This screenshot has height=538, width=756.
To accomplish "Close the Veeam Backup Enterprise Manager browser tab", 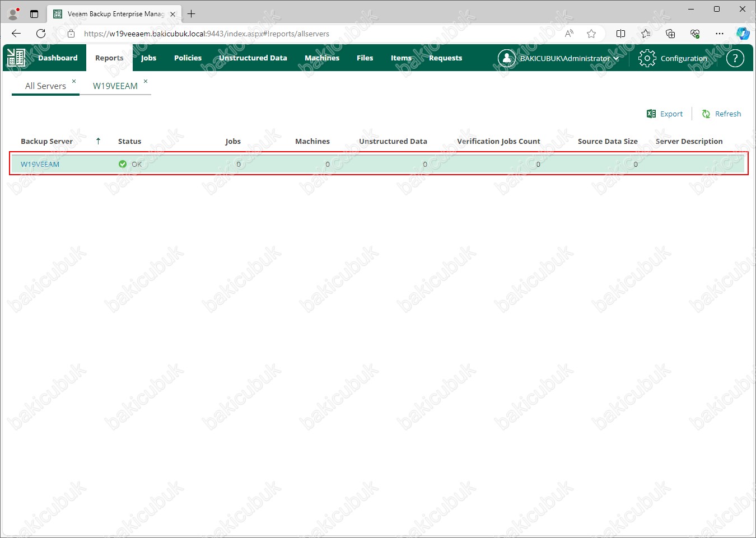I will point(172,14).
